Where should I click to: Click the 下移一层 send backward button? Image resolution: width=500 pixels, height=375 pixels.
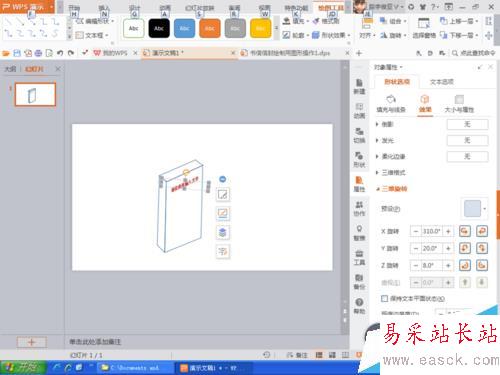coord(459,35)
